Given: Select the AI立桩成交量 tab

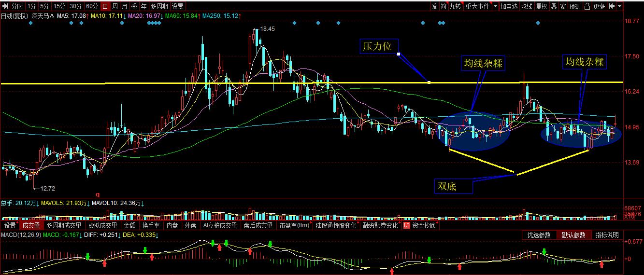Looking at the screenshot, I should [x=220, y=225].
